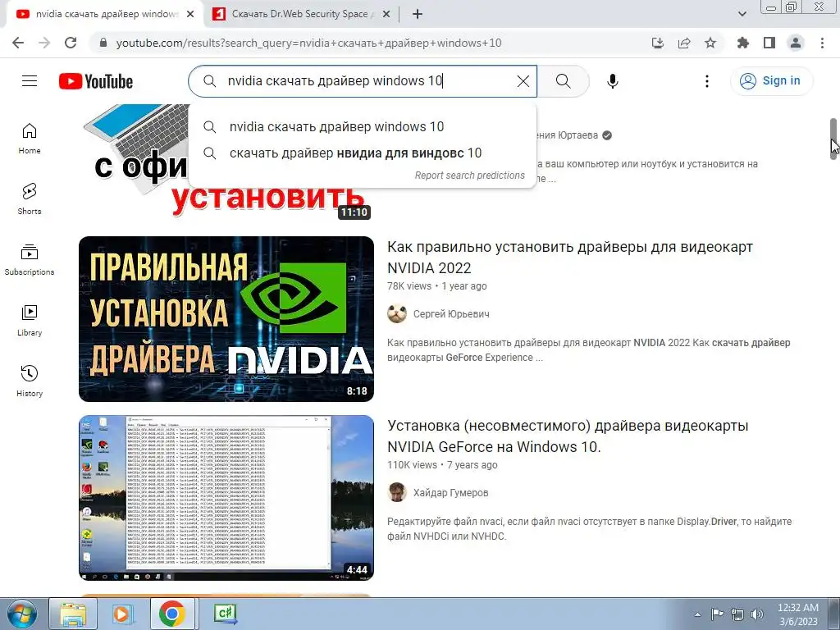Image resolution: width=840 pixels, height=630 pixels.
Task: Click the address bar URL
Action: [308, 43]
